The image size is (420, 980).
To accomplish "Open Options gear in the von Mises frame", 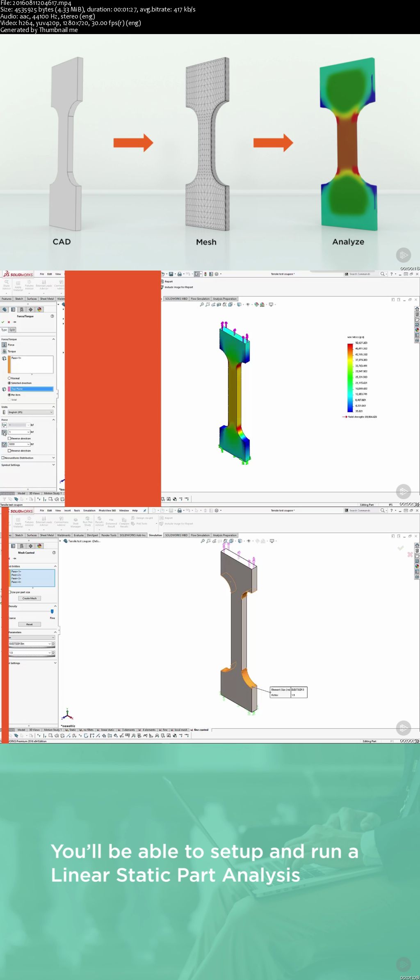I will tap(217, 274).
